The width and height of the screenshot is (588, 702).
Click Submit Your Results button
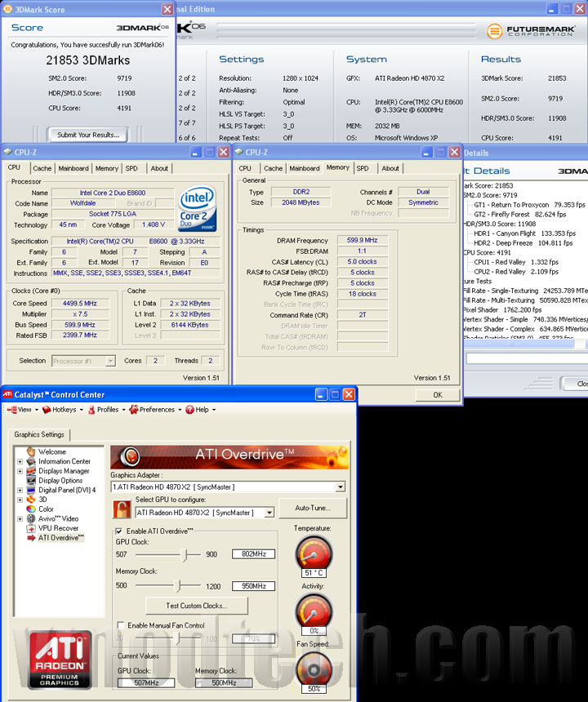pyautogui.click(x=87, y=135)
